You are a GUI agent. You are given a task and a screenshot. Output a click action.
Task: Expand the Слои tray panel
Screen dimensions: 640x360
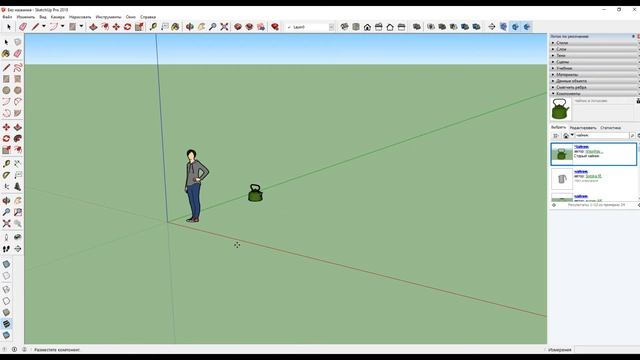coord(594,49)
